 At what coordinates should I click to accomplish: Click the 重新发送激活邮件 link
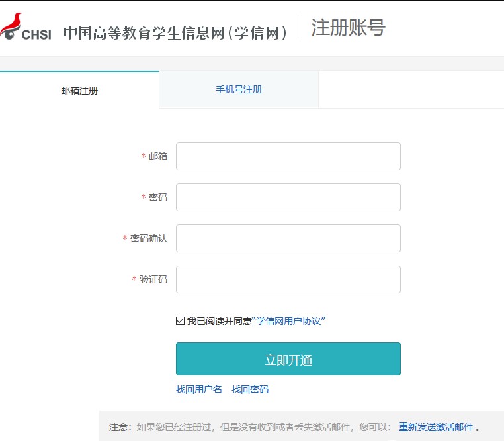coord(436,427)
